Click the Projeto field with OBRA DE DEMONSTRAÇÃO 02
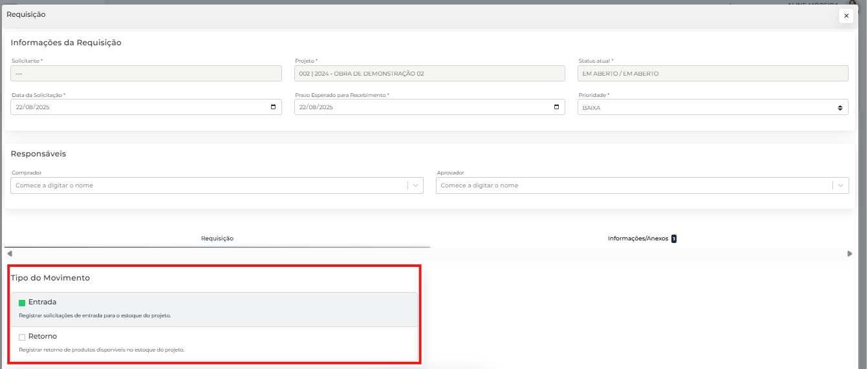This screenshot has width=868, height=369. click(429, 74)
